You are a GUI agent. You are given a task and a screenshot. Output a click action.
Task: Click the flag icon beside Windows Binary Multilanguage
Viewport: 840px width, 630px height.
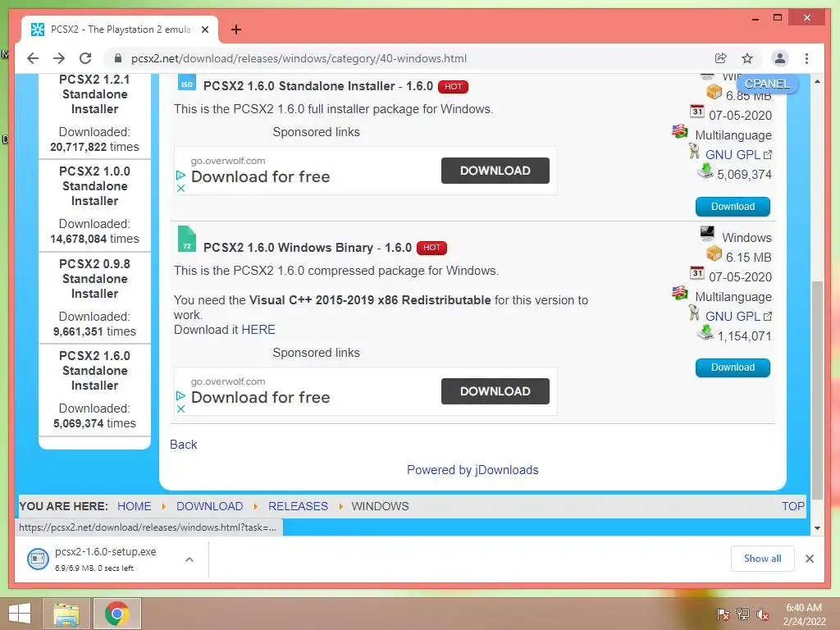point(679,293)
